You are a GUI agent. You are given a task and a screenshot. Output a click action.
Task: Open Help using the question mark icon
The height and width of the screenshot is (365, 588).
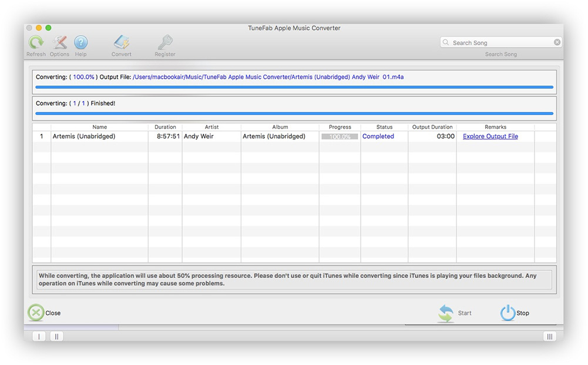[x=80, y=44]
